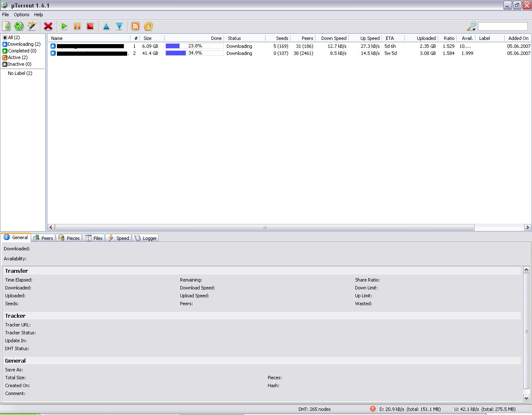Open the Help menu
This screenshot has width=532, height=415.
pos(39,15)
